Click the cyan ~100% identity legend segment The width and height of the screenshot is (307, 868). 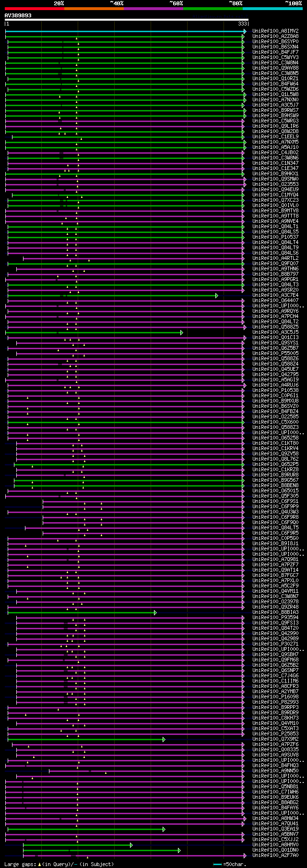[x=272, y=9]
